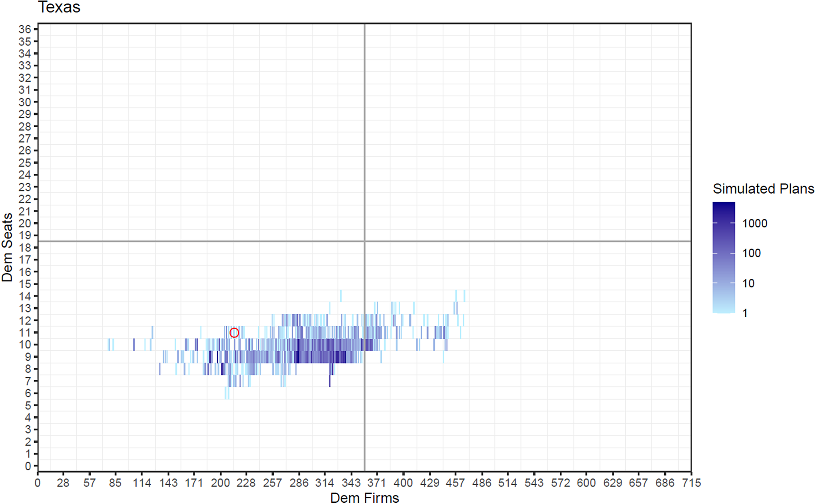This screenshot has height=504, width=816.
Task: Click x-axis label '543'
Action: (534, 483)
